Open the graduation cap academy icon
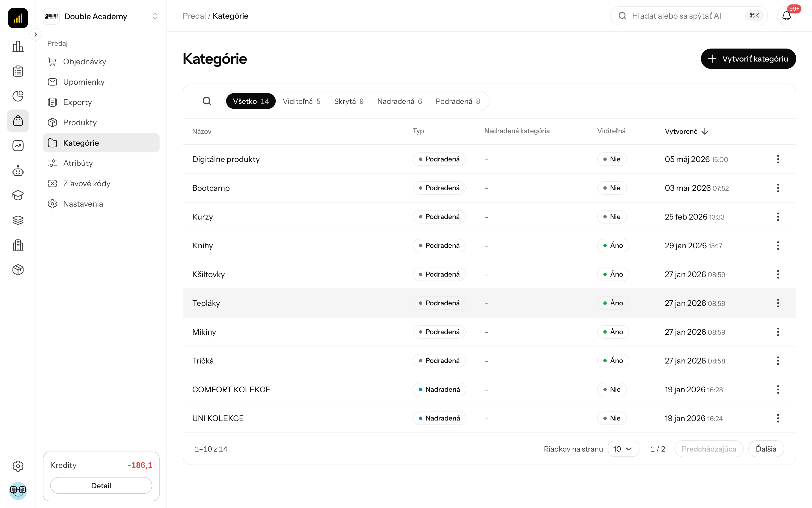This screenshot has width=812, height=508. pyautogui.click(x=18, y=195)
